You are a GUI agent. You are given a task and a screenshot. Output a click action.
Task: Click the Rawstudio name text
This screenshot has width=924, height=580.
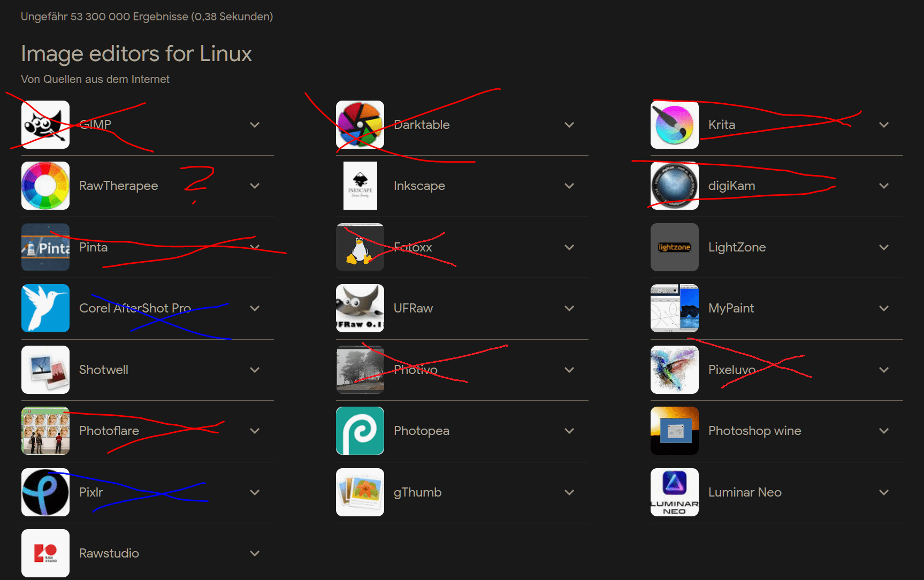coord(109,553)
